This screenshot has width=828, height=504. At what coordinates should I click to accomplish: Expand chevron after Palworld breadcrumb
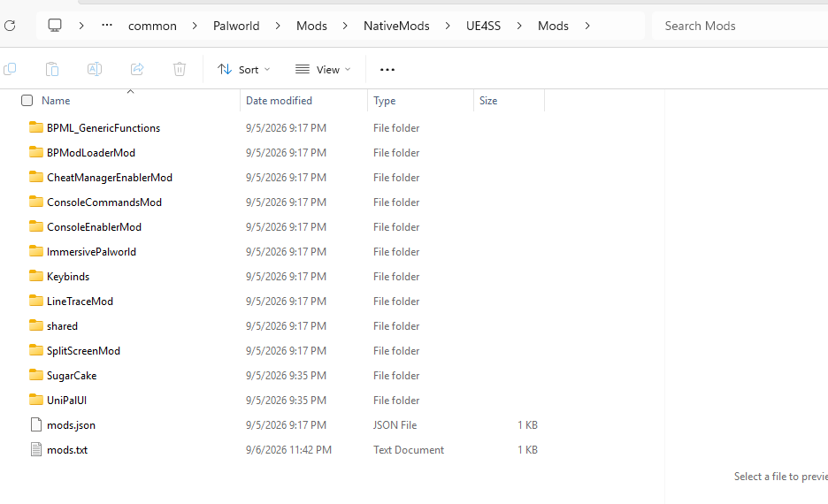click(278, 26)
